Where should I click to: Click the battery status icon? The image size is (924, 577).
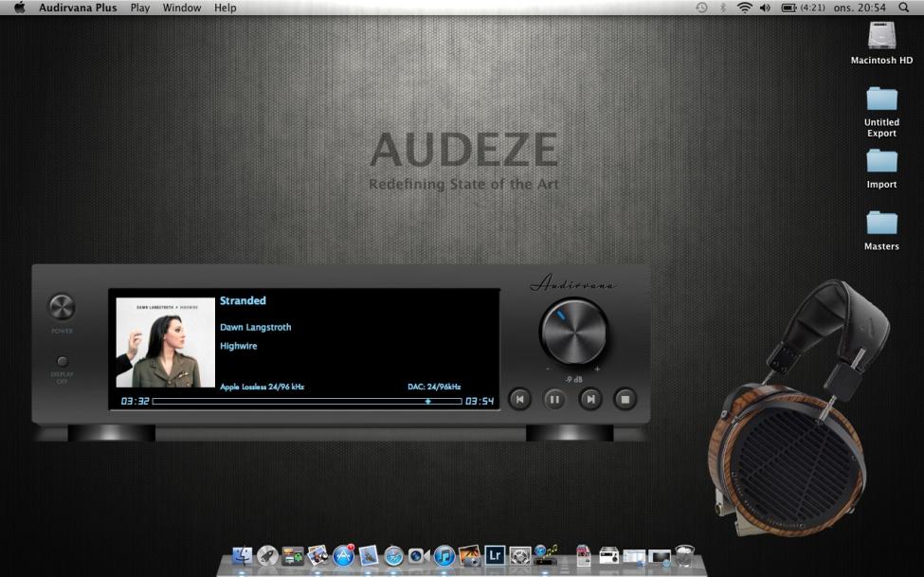pyautogui.click(x=789, y=8)
